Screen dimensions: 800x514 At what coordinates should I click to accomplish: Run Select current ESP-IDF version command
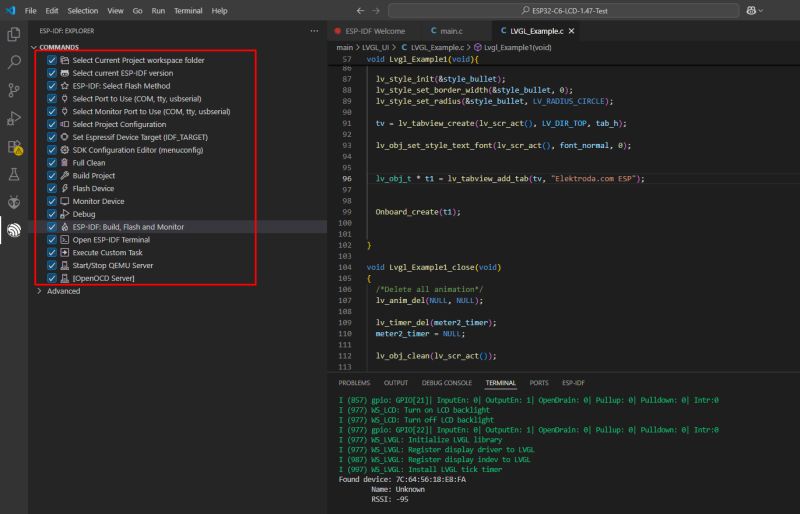[122, 73]
